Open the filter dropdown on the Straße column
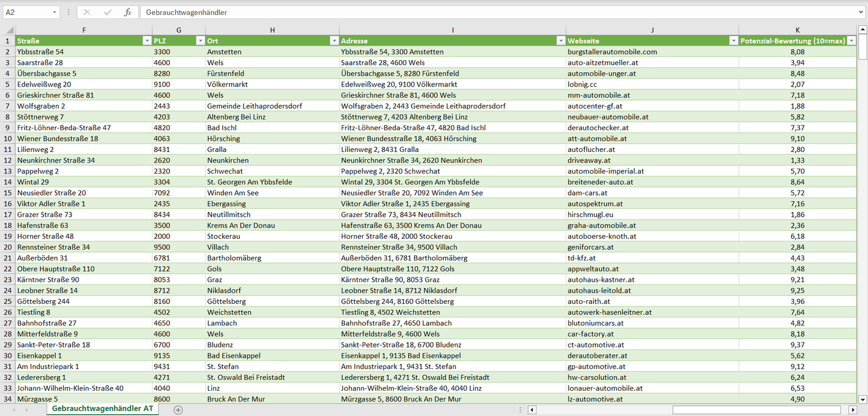This screenshot has height=416, width=868. [x=147, y=40]
